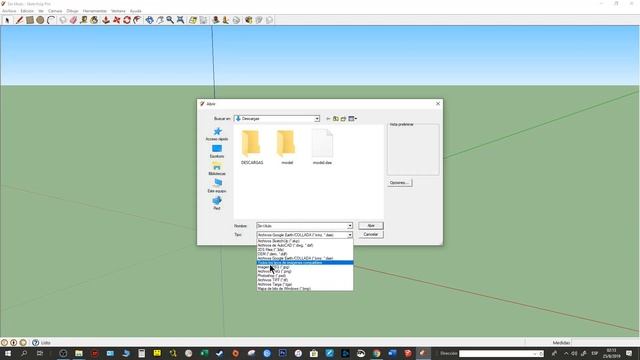This screenshot has height=360, width=640.
Task: Select the DESCARGAS folder
Action: click(252, 147)
